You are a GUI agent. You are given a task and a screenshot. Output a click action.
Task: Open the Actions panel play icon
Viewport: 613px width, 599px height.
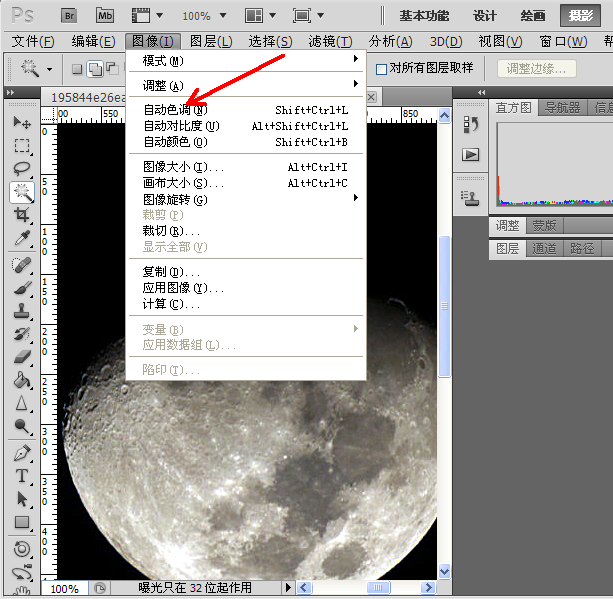point(471,154)
